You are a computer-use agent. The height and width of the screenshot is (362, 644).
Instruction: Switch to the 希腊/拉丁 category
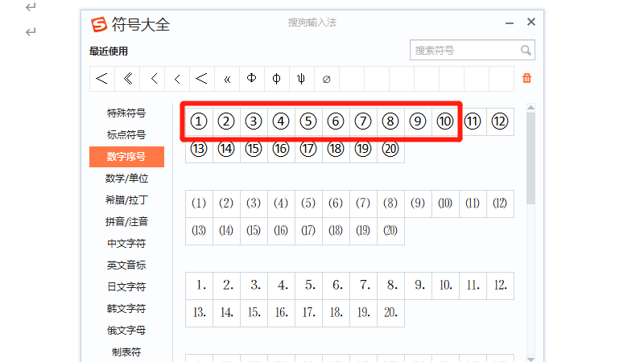pyautogui.click(x=126, y=200)
